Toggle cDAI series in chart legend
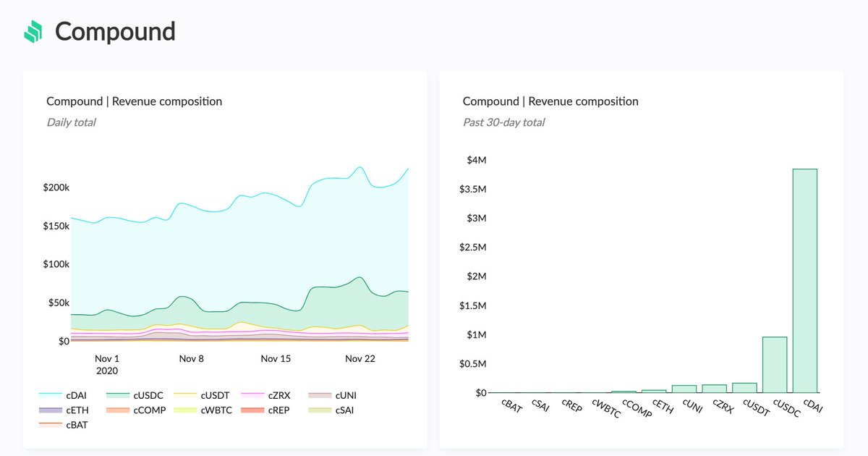The image size is (868, 456). [x=62, y=396]
